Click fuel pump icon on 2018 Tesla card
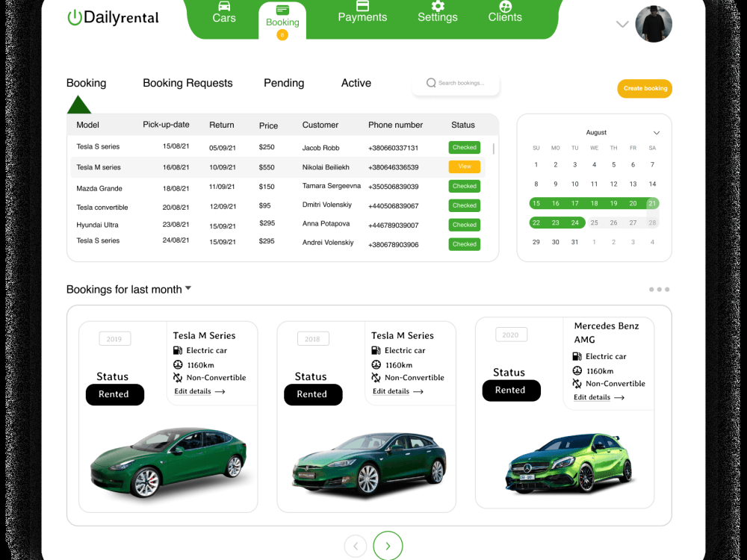 [x=376, y=350]
